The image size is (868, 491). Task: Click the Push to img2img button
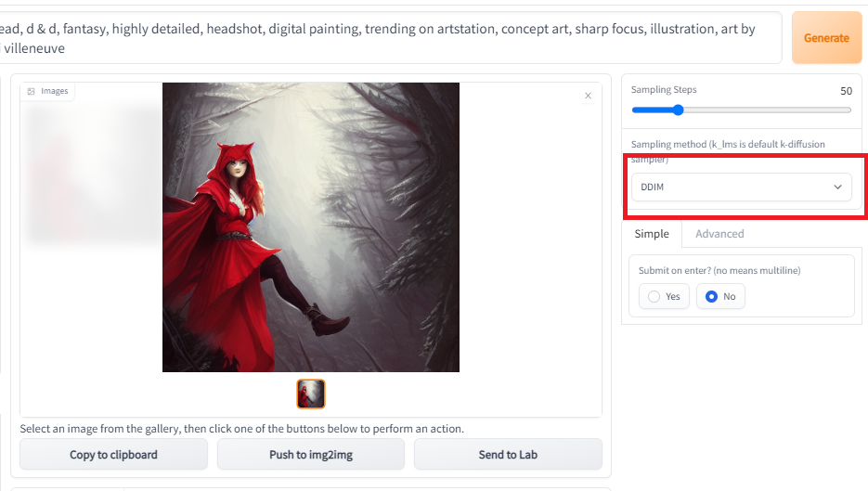point(311,455)
